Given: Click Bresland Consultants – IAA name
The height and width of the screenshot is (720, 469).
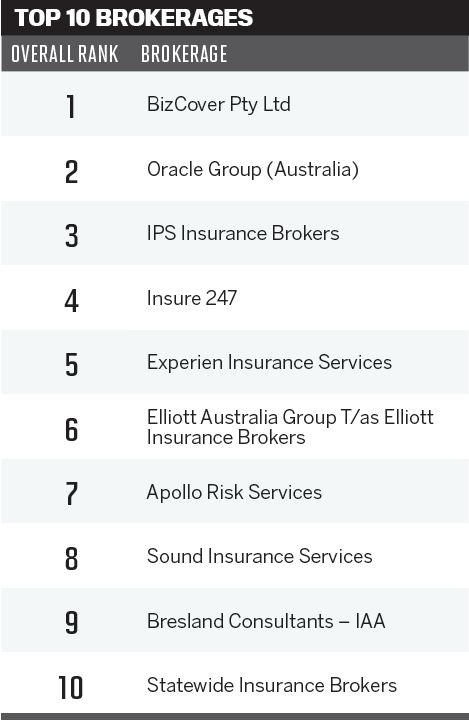Looking at the screenshot, I should [x=266, y=621].
